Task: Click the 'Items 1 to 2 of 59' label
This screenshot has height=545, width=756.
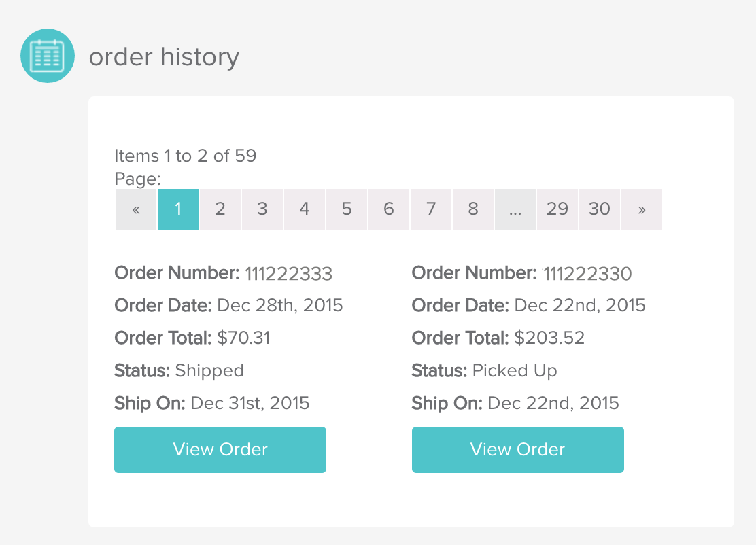Action: (185, 156)
